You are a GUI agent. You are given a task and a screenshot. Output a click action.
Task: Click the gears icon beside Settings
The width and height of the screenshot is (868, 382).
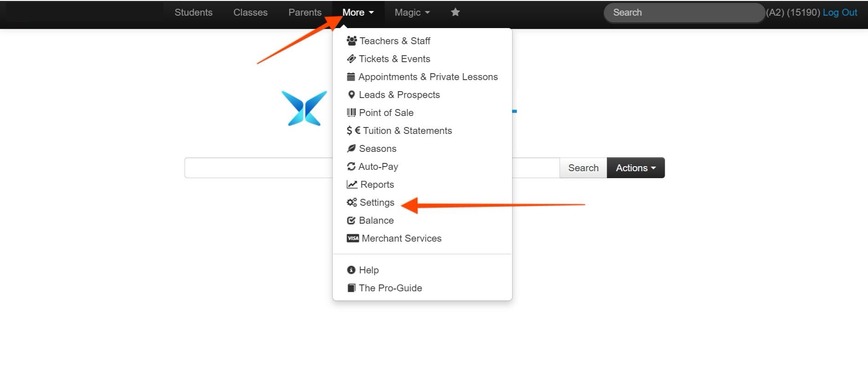(x=352, y=203)
